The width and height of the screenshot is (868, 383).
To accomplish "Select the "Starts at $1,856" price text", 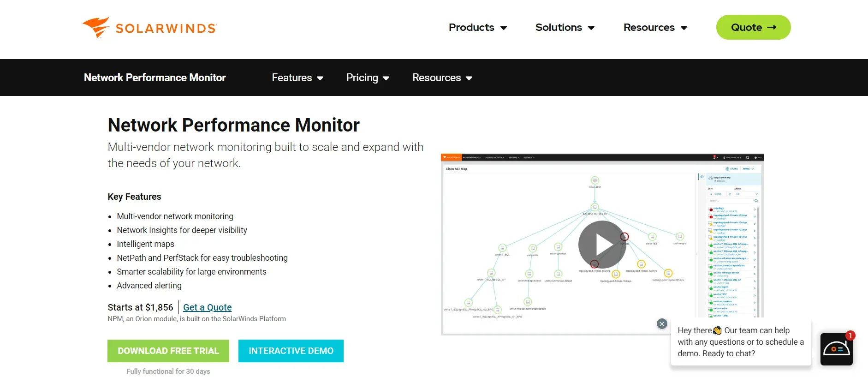I will [140, 307].
